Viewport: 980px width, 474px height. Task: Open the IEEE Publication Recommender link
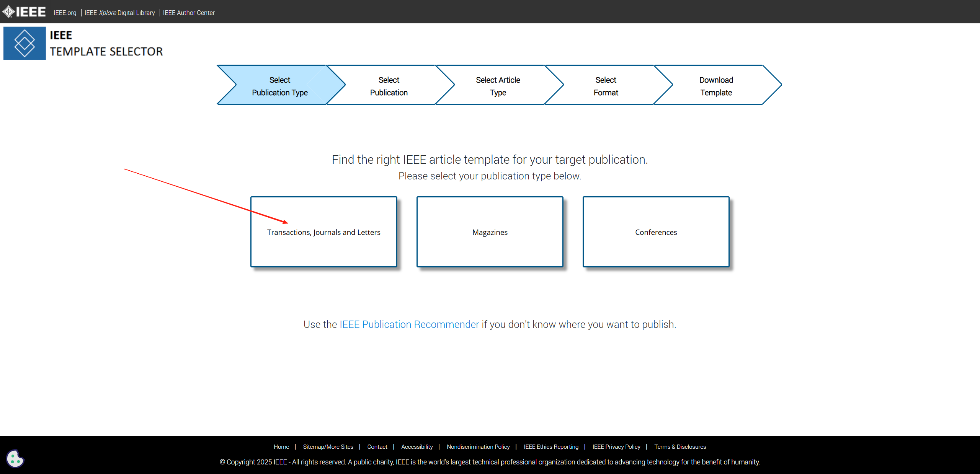pyautogui.click(x=409, y=324)
